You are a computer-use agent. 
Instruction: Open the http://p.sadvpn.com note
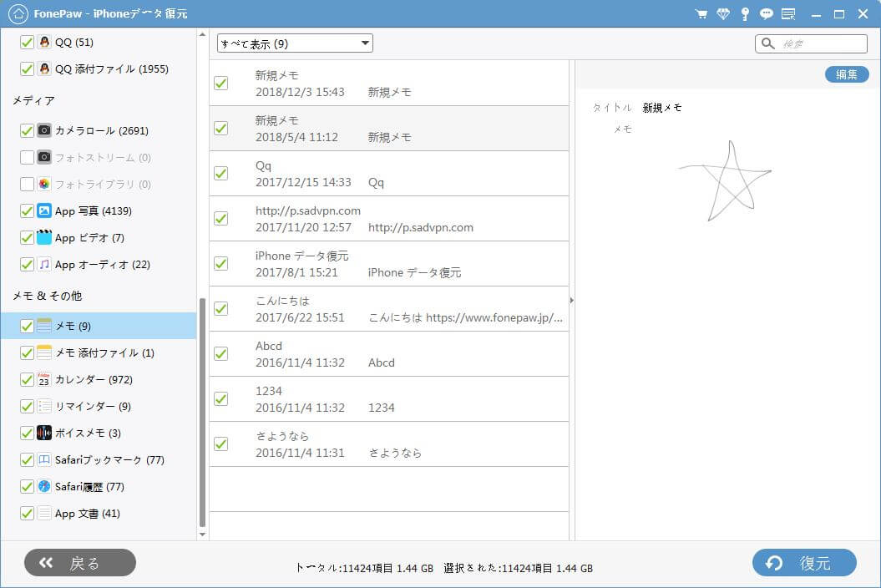pos(389,219)
